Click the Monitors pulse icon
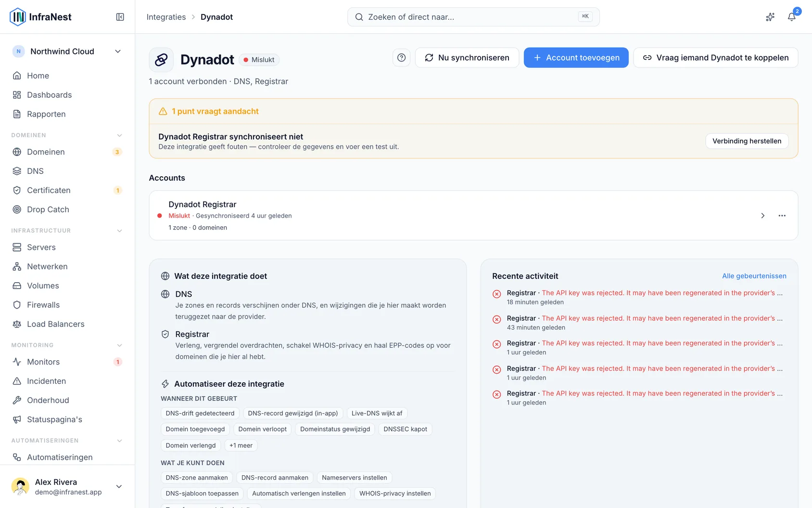The width and height of the screenshot is (812, 508). (x=17, y=362)
